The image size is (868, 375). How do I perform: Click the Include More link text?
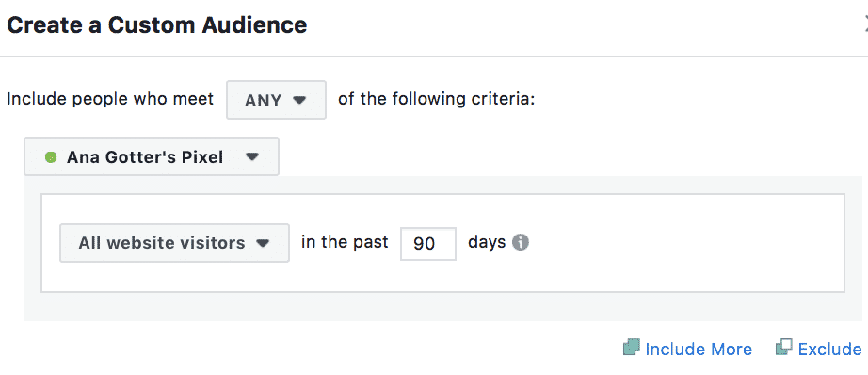[x=699, y=349]
